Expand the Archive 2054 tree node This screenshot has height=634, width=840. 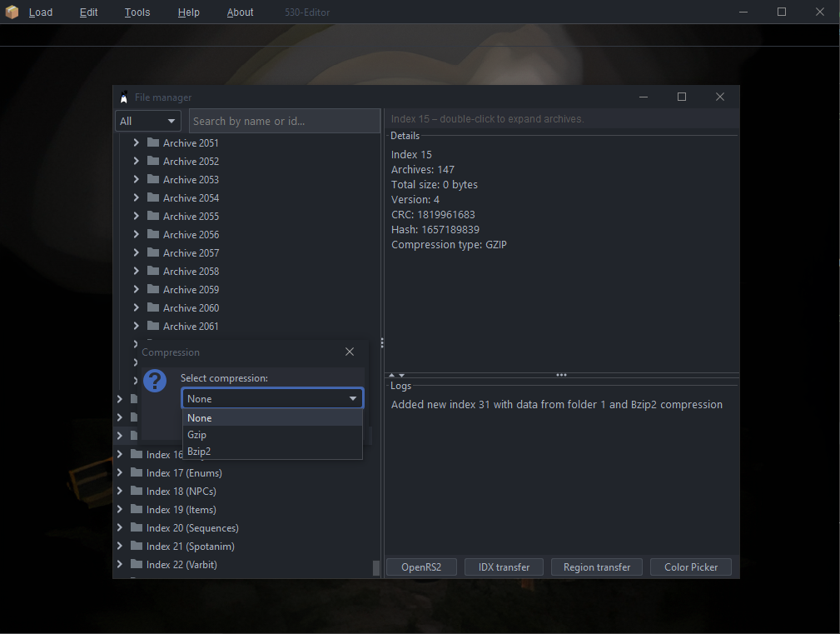point(136,197)
